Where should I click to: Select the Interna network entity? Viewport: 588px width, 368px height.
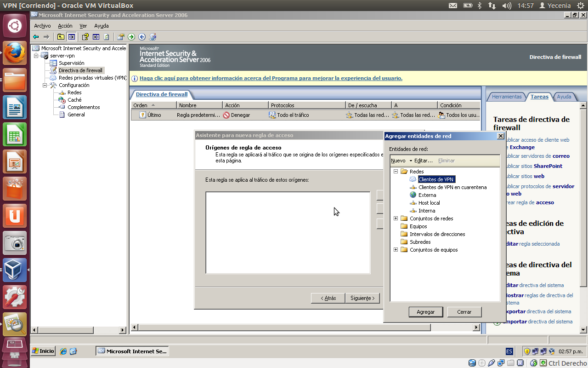click(427, 211)
